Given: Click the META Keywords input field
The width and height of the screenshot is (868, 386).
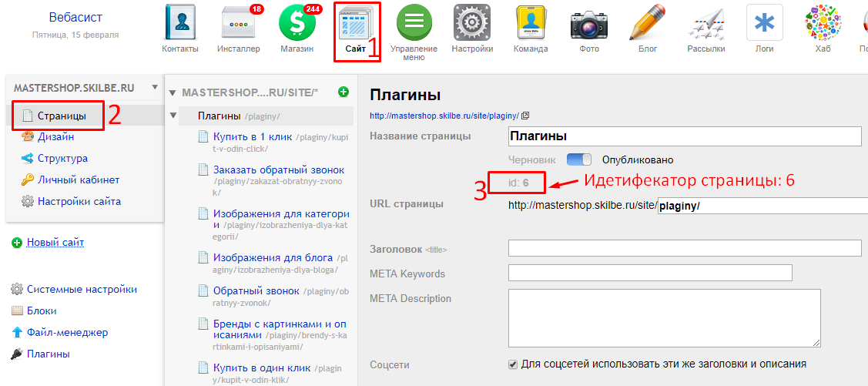Looking at the screenshot, I should coord(650,273).
